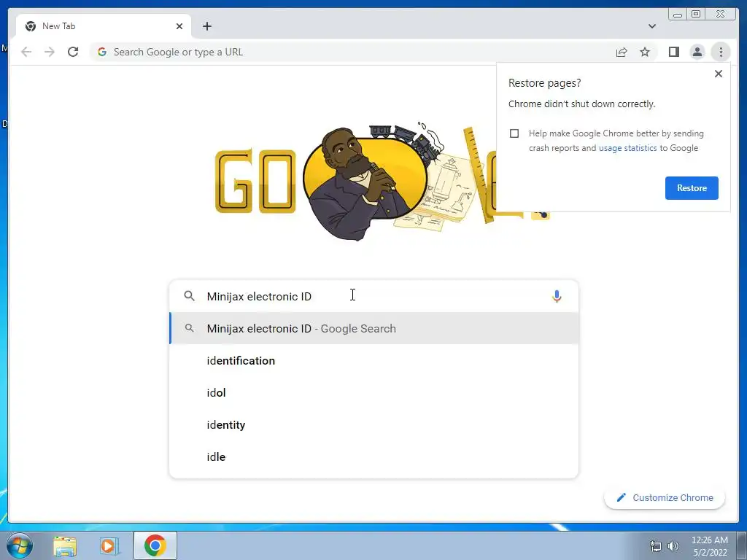Launch Windows Media Player from taskbar
The height and width of the screenshot is (560, 747).
(109, 546)
